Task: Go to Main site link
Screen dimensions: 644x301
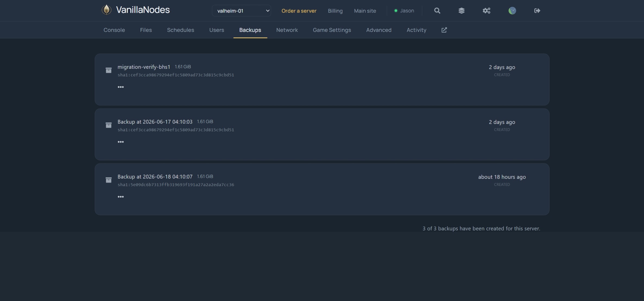Action: (x=365, y=11)
